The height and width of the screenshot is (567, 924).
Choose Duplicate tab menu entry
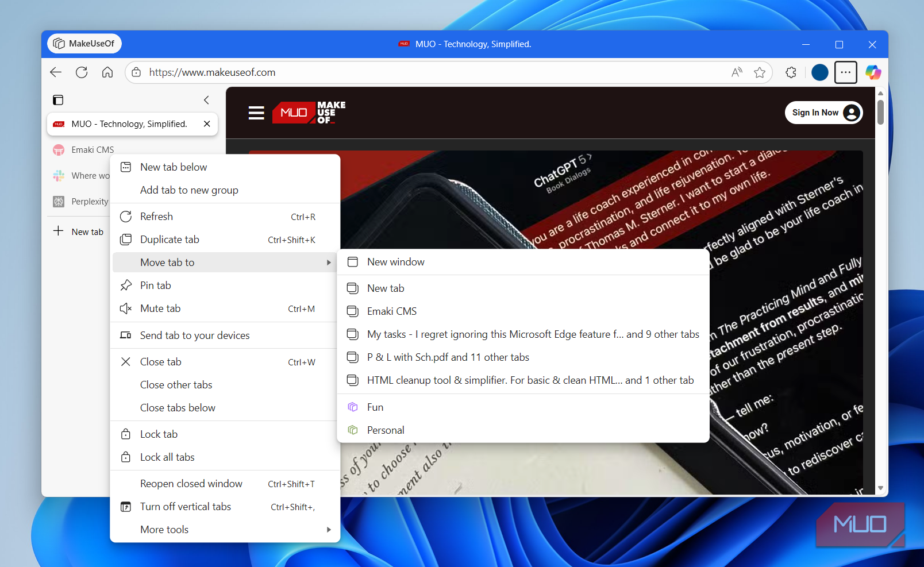point(225,240)
